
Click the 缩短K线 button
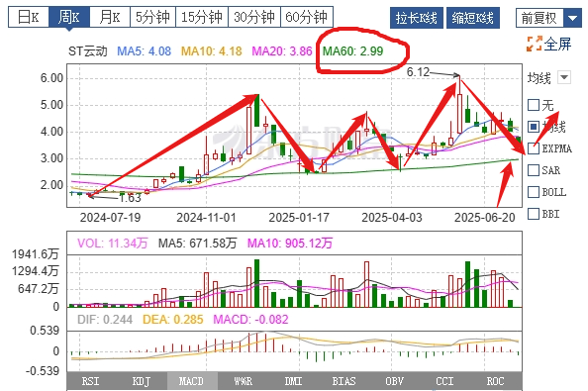pyautogui.click(x=473, y=18)
